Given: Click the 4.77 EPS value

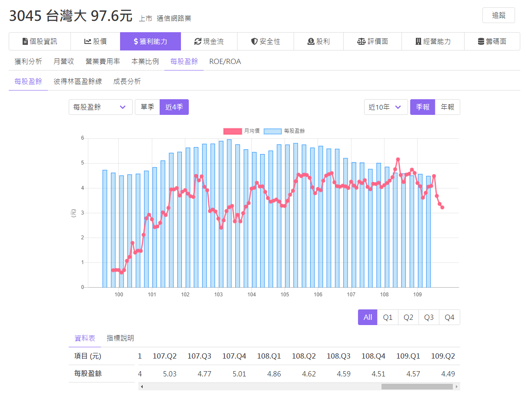Looking at the screenshot, I should [x=204, y=374].
